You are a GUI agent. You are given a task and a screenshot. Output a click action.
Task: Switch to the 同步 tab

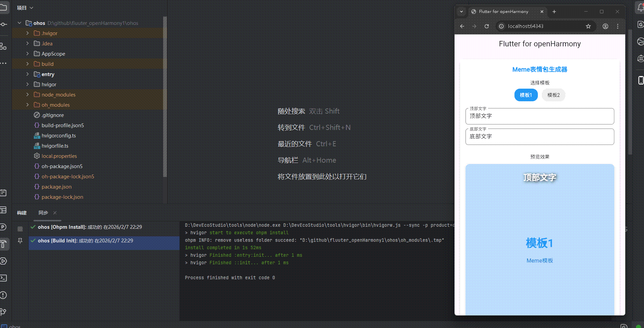[x=43, y=213]
